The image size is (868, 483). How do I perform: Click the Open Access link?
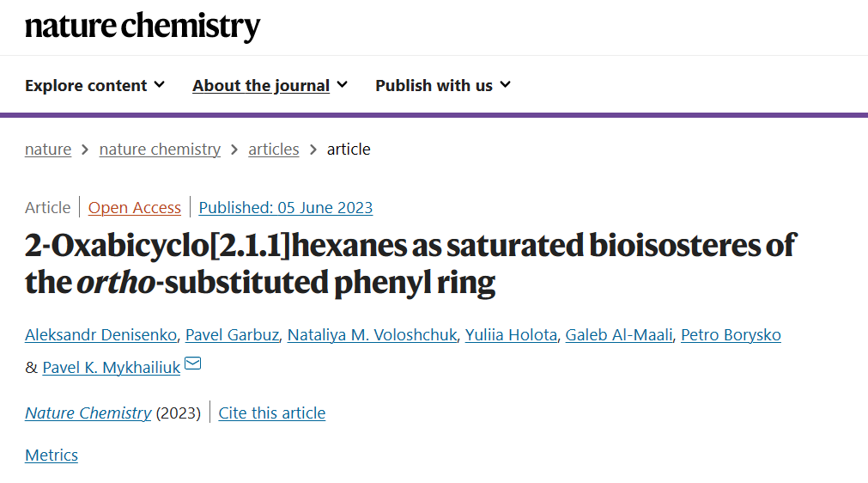135,207
